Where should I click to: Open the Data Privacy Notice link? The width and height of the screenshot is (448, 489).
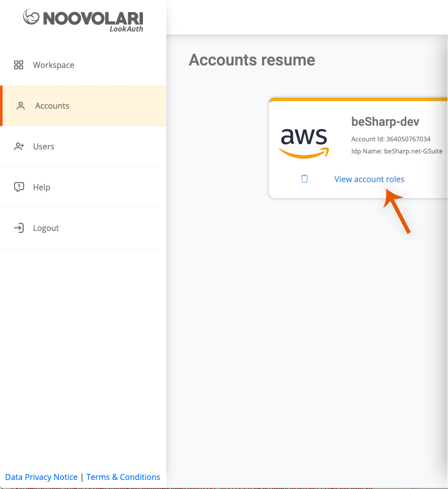(x=41, y=477)
